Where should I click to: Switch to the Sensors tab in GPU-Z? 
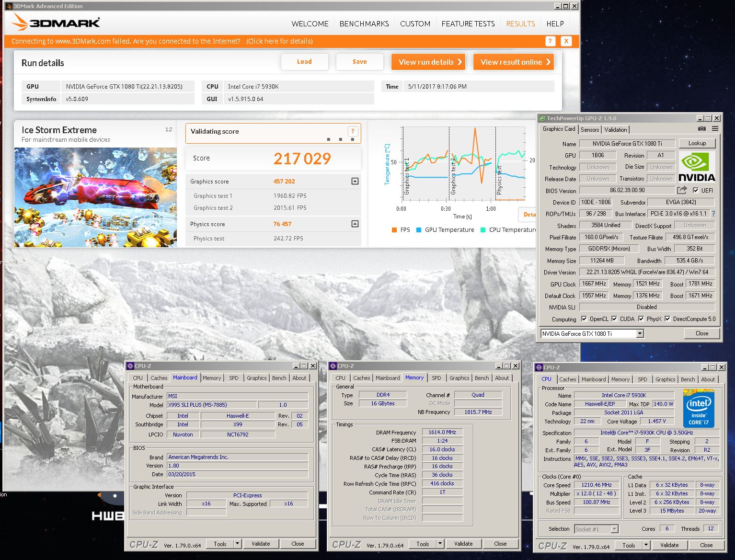tap(590, 130)
